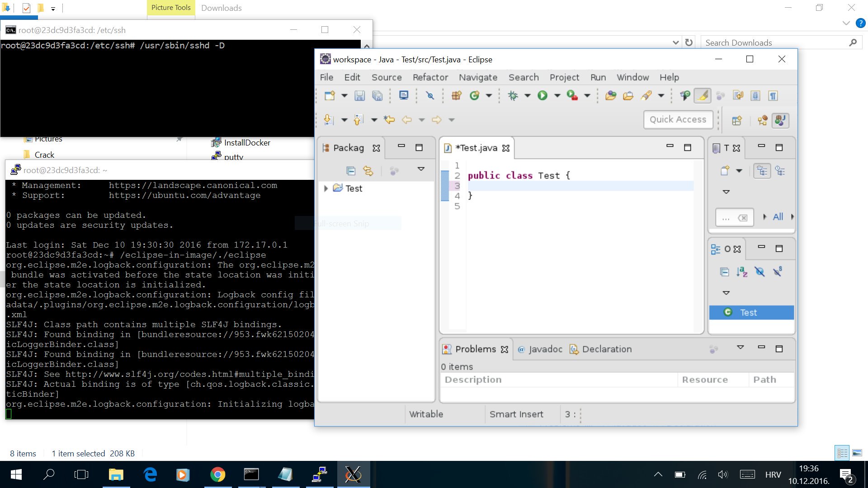Click the Open Task folder icon

628,95
